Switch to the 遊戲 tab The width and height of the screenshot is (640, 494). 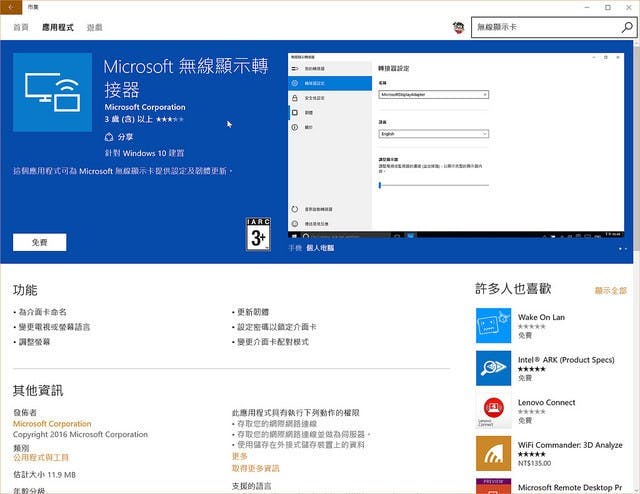[x=93, y=29]
